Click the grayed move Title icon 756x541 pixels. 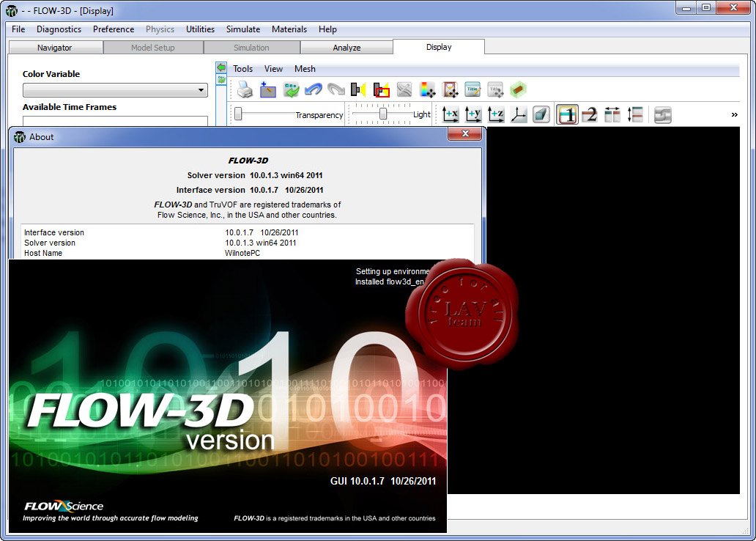495,89
